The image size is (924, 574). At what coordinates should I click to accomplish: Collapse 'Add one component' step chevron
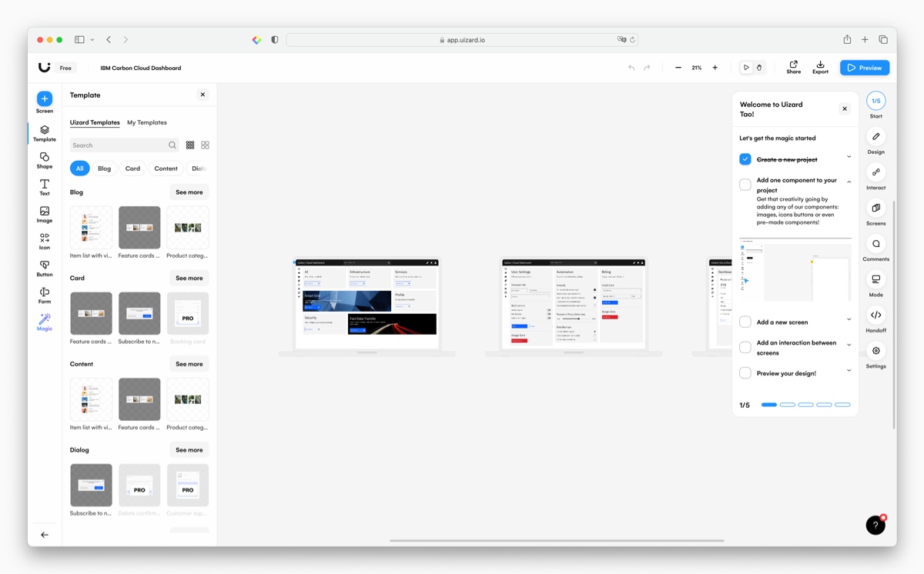point(849,182)
